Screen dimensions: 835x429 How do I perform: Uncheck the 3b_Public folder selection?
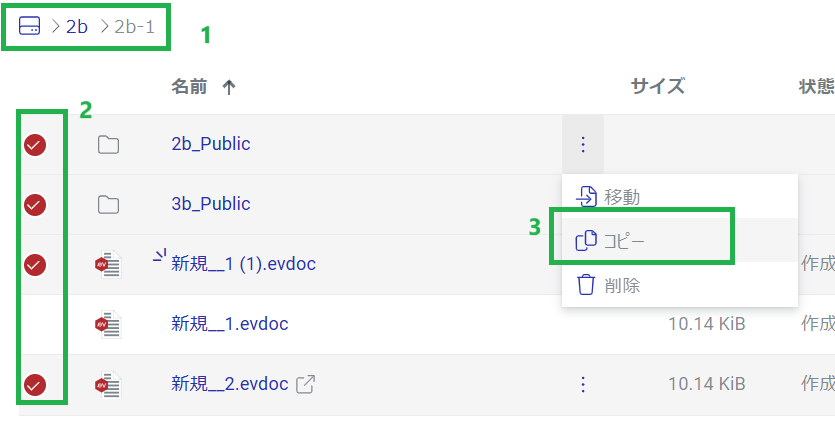tap(35, 204)
